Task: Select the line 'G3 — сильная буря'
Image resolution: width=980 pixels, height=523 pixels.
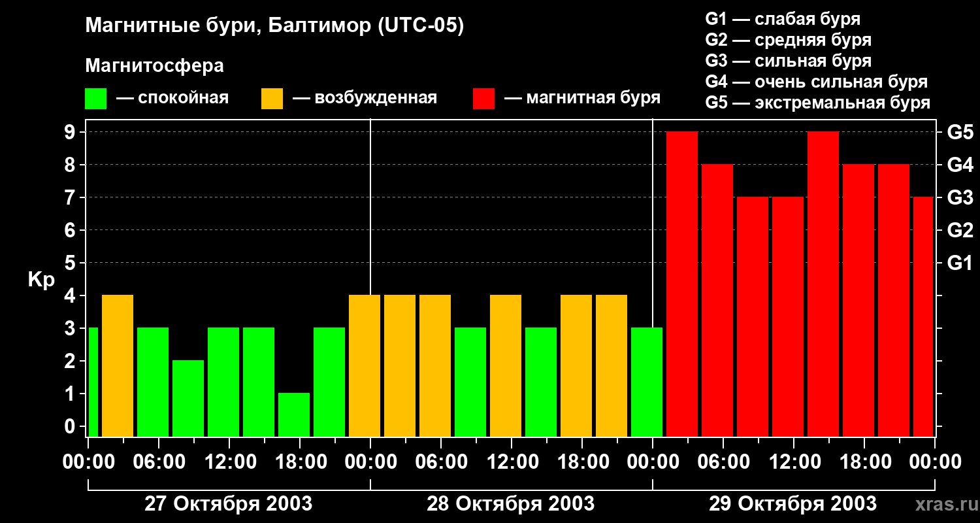Action: coord(789,61)
